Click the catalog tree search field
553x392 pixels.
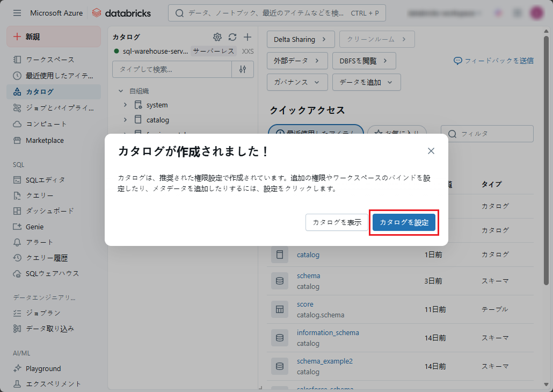(x=172, y=69)
